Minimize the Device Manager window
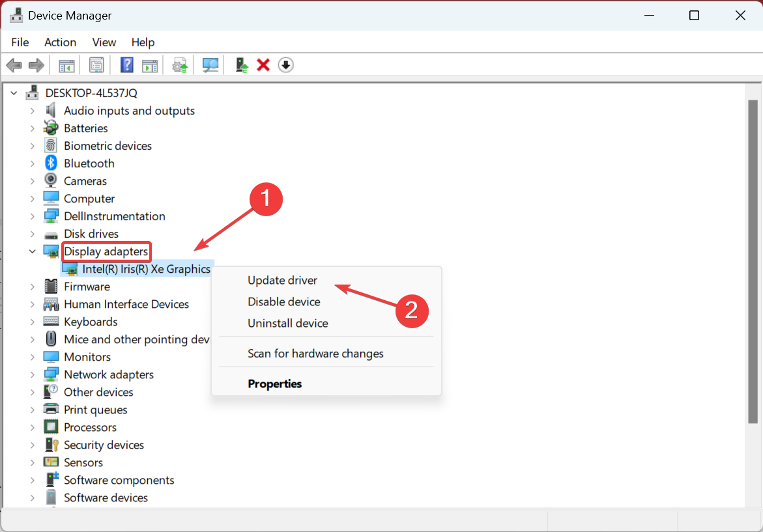 (x=649, y=15)
